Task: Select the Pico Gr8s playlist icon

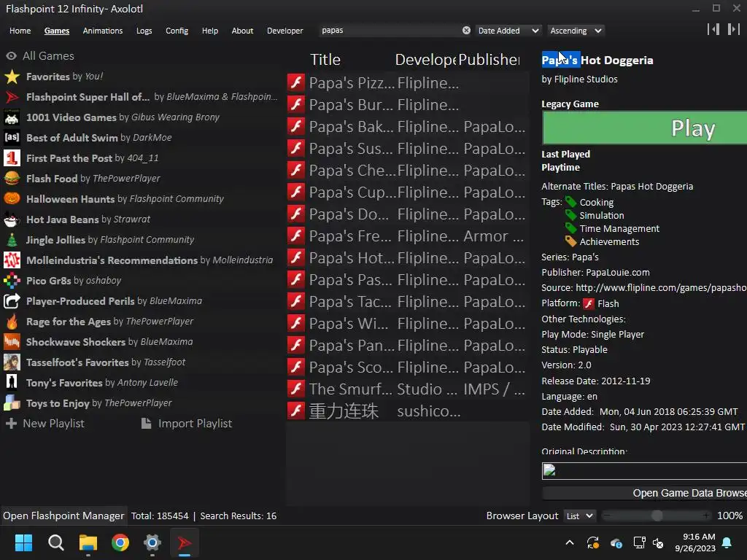Action: pyautogui.click(x=12, y=281)
